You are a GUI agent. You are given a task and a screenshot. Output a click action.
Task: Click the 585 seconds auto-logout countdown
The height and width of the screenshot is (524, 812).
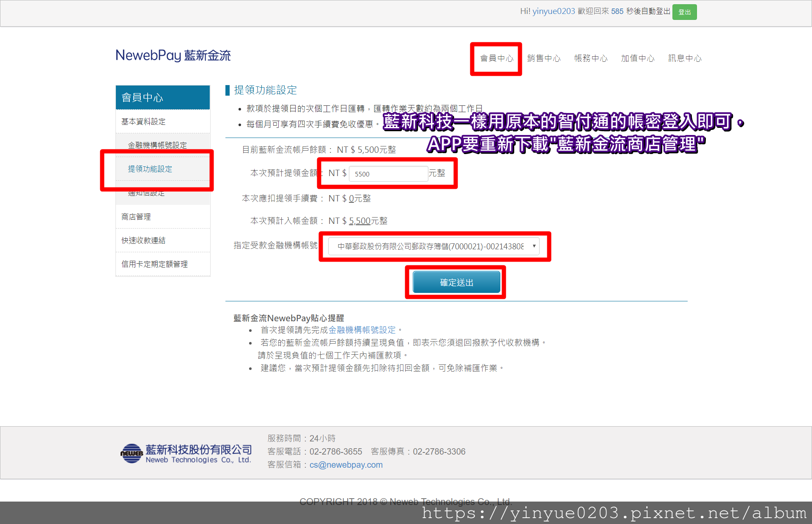coord(617,11)
